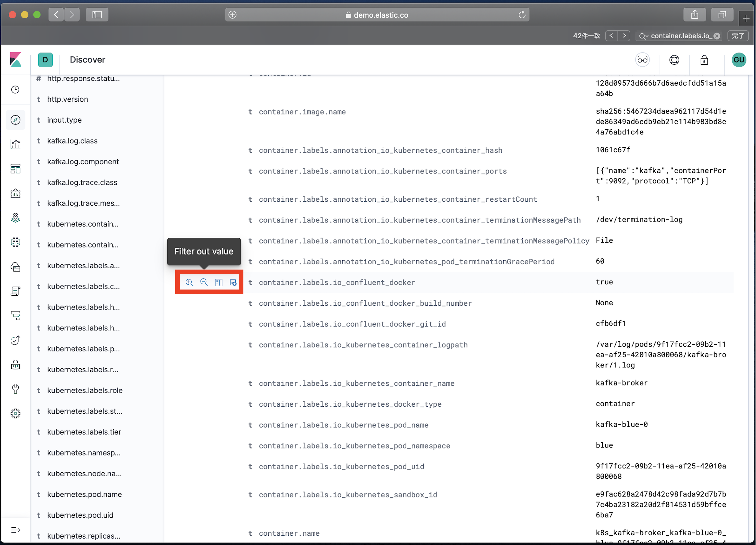This screenshot has height=545, width=756.
Task: Click the Filter for field present icon
Action: 233,282
